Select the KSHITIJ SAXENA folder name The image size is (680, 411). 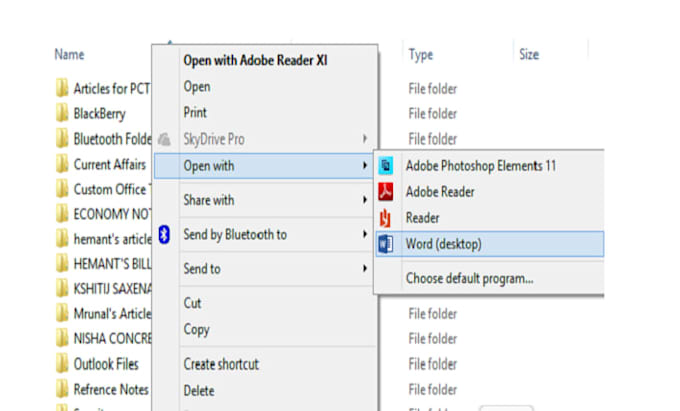point(112,288)
